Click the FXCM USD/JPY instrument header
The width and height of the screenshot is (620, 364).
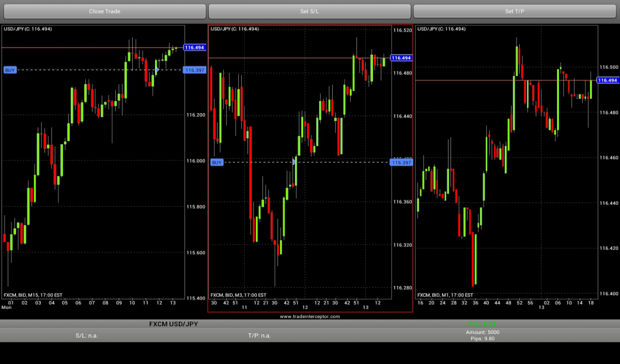pos(174,324)
